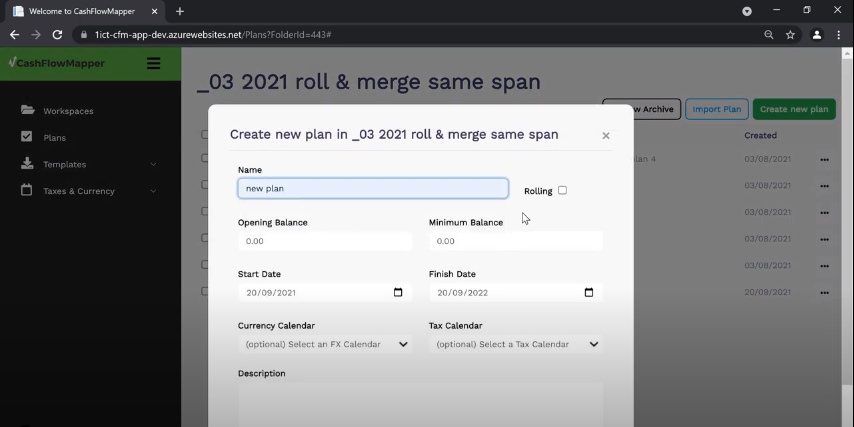Expand Taxes & Currency sidebar section
The height and width of the screenshot is (427, 854).
click(x=153, y=191)
